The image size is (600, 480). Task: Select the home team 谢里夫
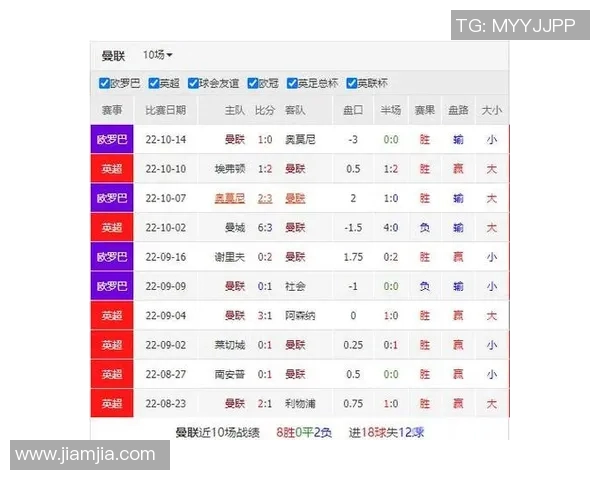point(230,257)
